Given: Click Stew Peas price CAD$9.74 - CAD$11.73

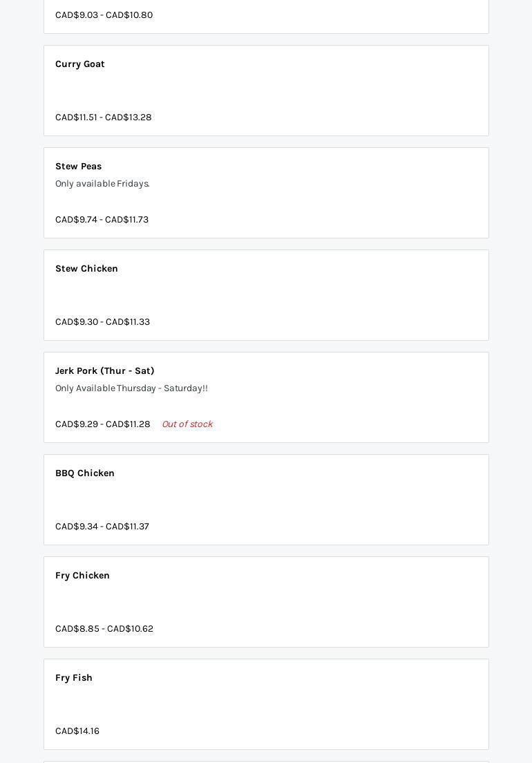Looking at the screenshot, I should 102,220.
